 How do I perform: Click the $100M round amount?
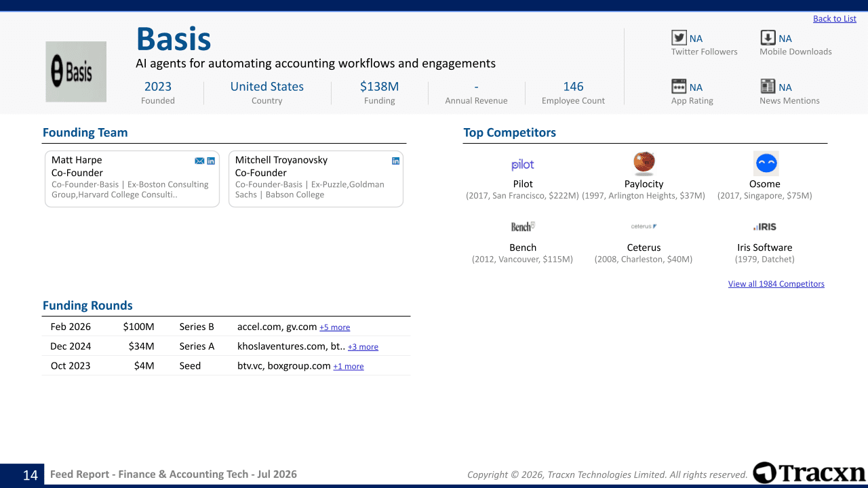click(x=139, y=327)
